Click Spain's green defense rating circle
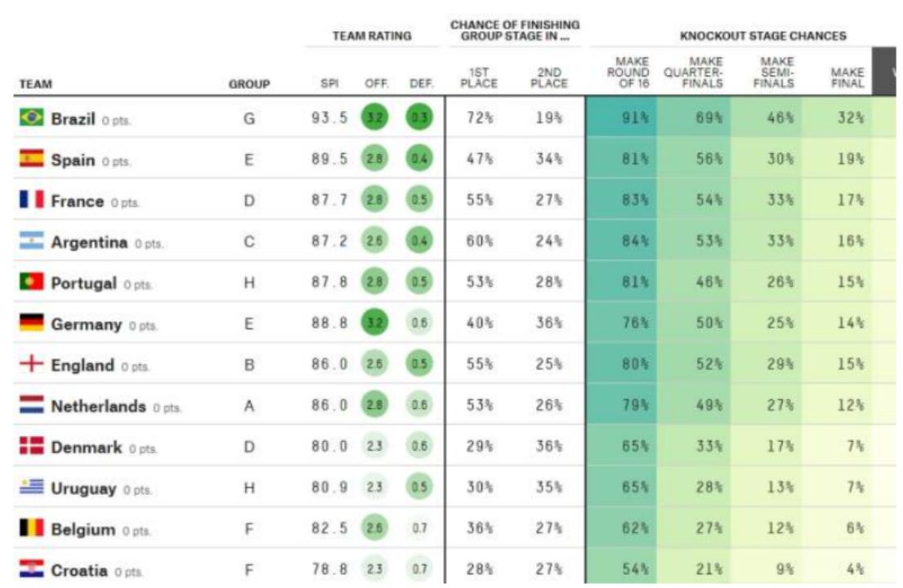The image size is (903, 588). tap(418, 159)
